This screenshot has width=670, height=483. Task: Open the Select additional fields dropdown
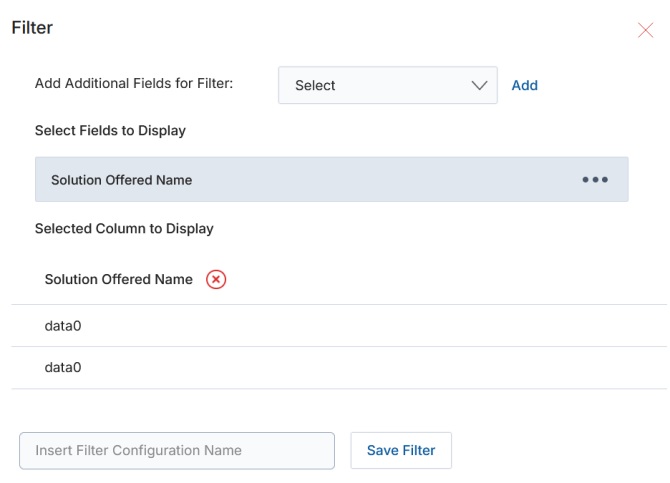[388, 85]
